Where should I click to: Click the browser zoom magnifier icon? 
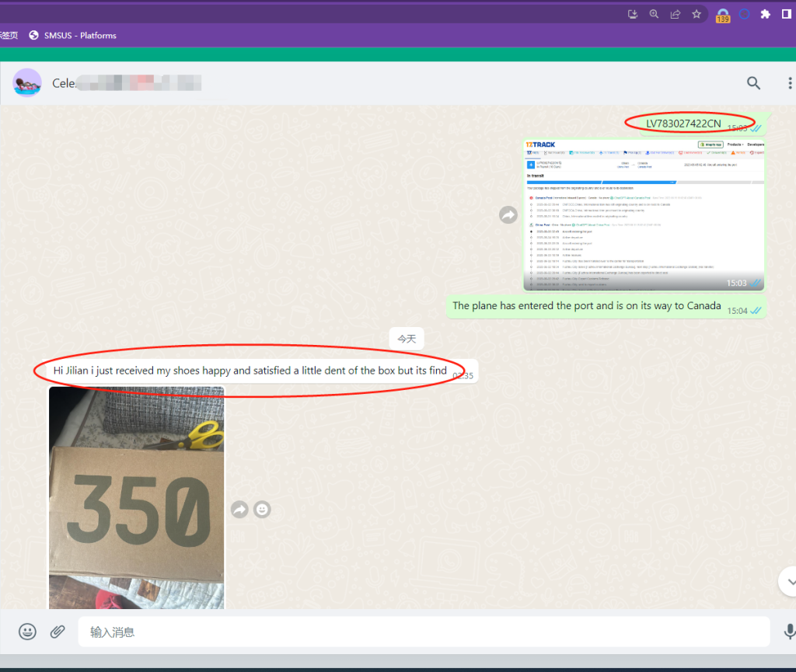click(x=655, y=14)
